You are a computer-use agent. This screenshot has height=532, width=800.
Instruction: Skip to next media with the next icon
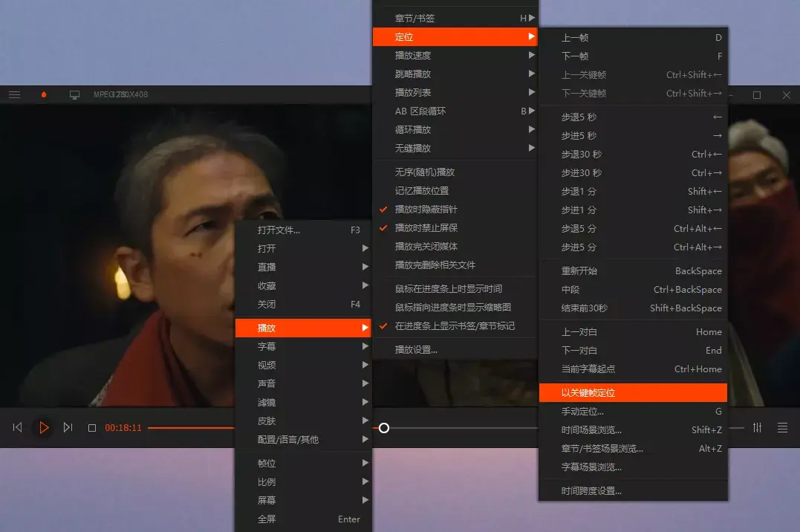click(69, 427)
